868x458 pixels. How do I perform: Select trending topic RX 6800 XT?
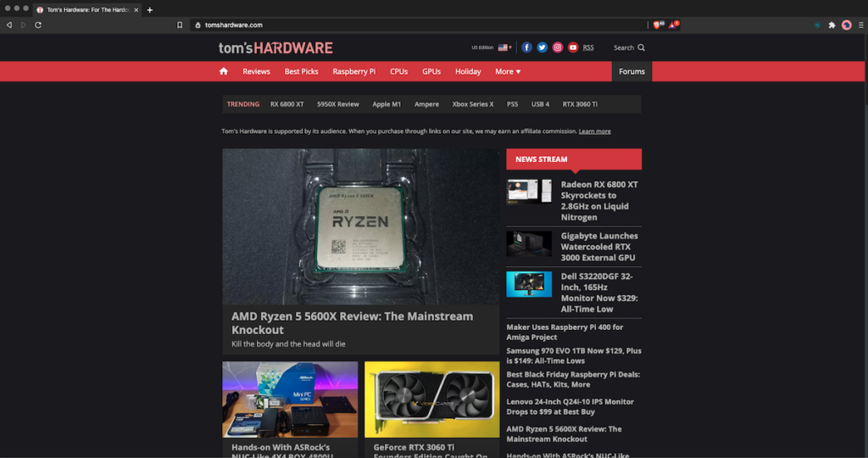click(287, 104)
